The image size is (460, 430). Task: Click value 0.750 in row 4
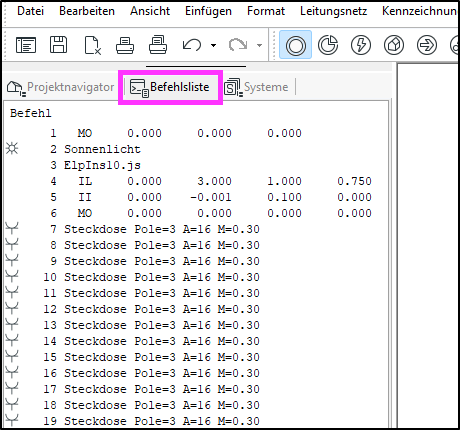(354, 181)
